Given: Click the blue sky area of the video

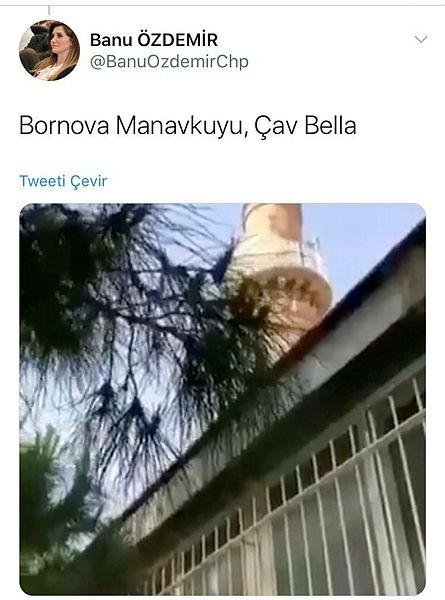Looking at the screenshot, I should pos(367,237).
